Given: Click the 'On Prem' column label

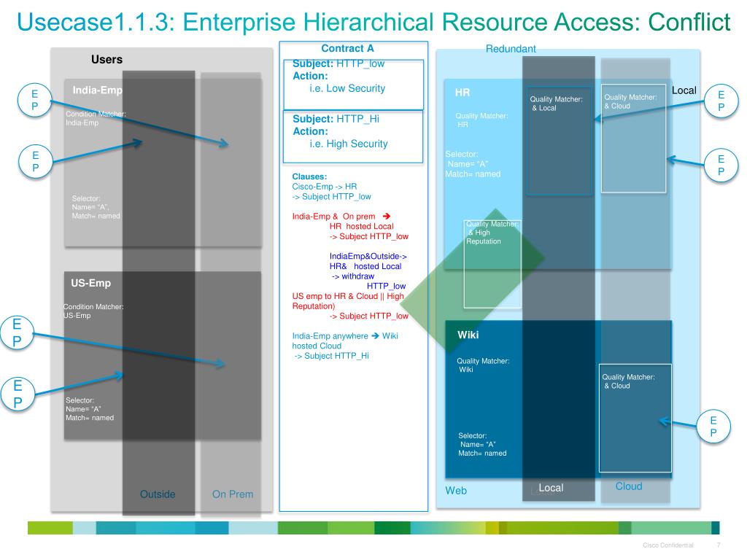Looking at the screenshot, I should coord(233,494).
